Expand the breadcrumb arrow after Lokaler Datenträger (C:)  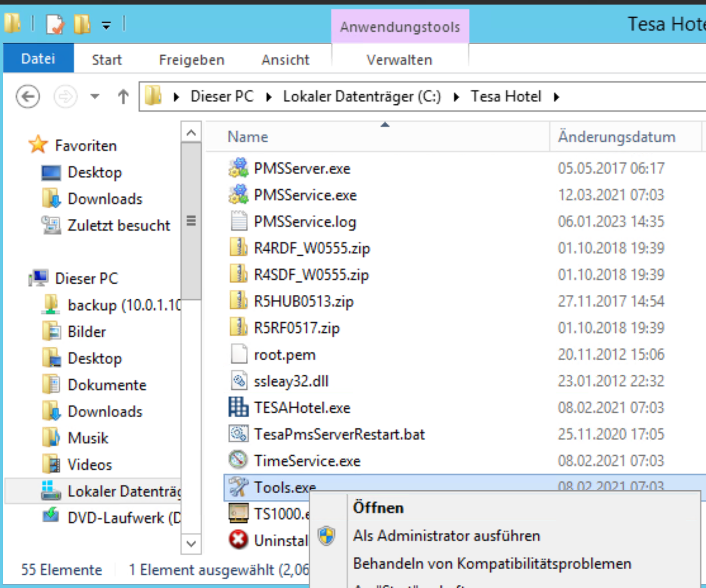(x=456, y=97)
